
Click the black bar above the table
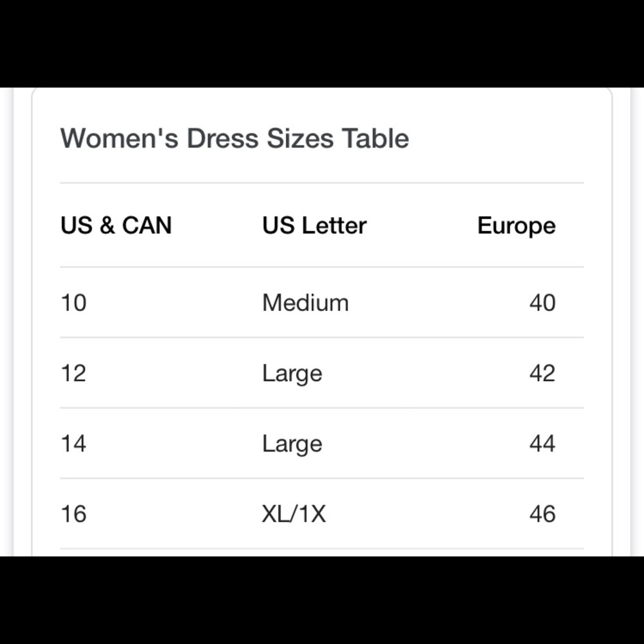coord(322,43)
